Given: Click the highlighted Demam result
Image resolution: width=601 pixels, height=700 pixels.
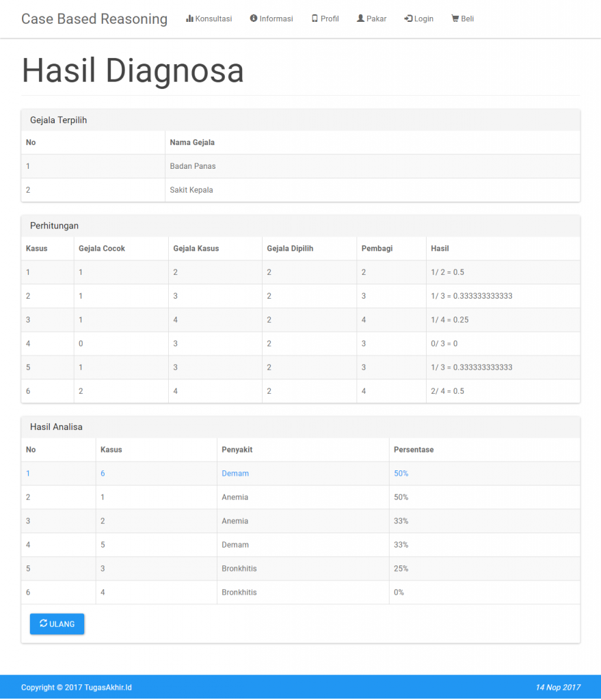Looking at the screenshot, I should pyautogui.click(x=235, y=474).
